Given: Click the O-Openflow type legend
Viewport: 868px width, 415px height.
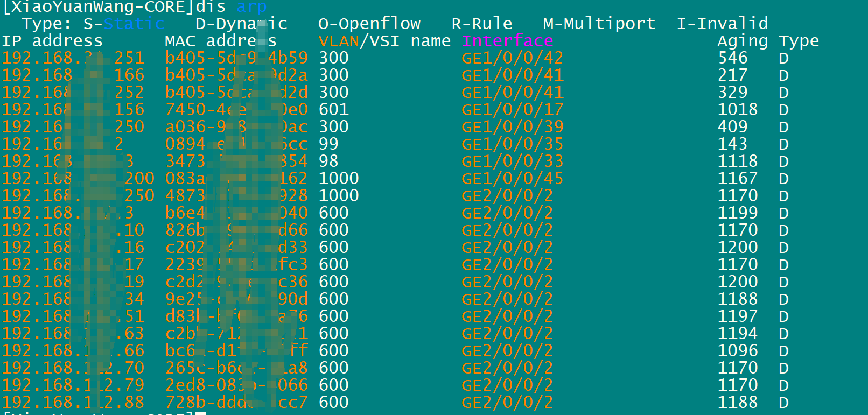Looking at the screenshot, I should coord(369,24).
